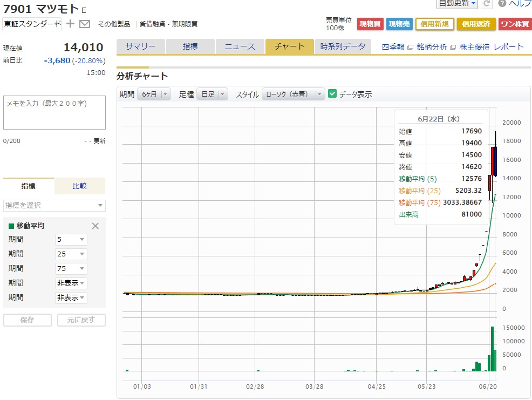Click the 分析チャート heading
Screen dimensions: 532x400
click(142, 76)
